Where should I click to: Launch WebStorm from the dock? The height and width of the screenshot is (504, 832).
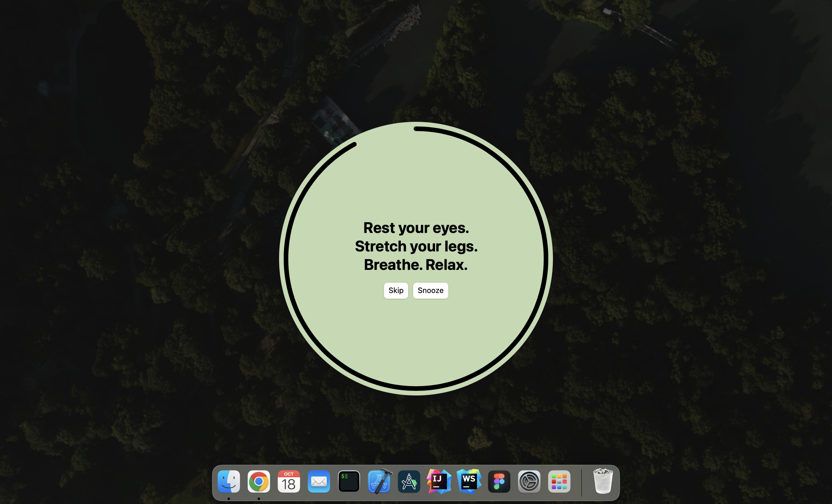pos(469,481)
